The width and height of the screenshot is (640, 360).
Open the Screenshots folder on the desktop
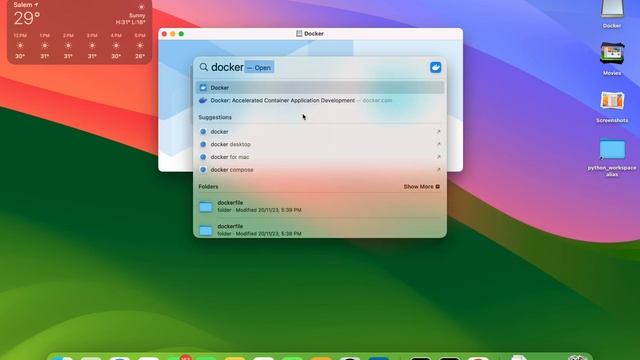(612, 106)
